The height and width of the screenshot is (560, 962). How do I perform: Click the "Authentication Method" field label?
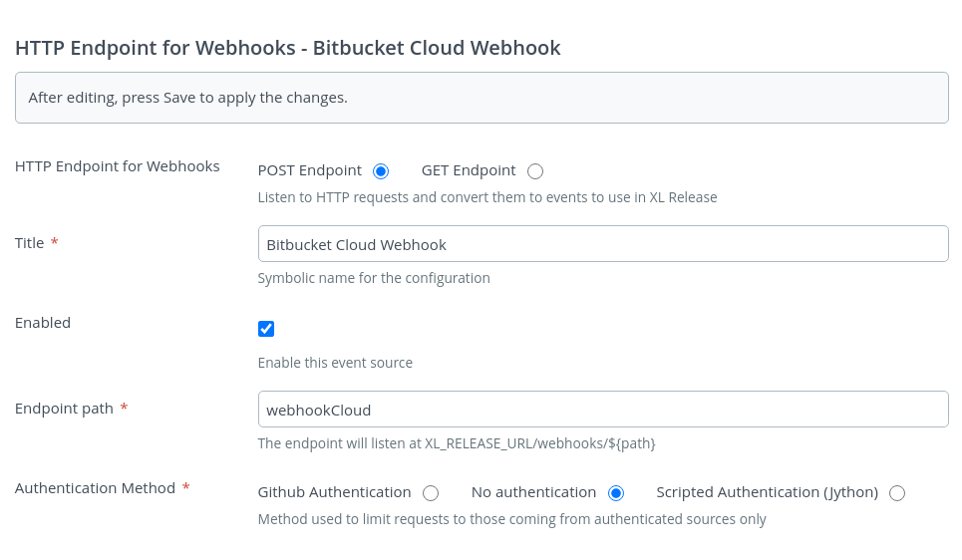pos(95,488)
